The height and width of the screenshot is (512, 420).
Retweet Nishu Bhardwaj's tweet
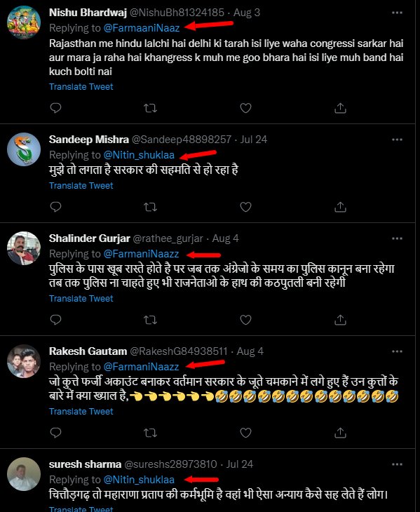coord(151,108)
